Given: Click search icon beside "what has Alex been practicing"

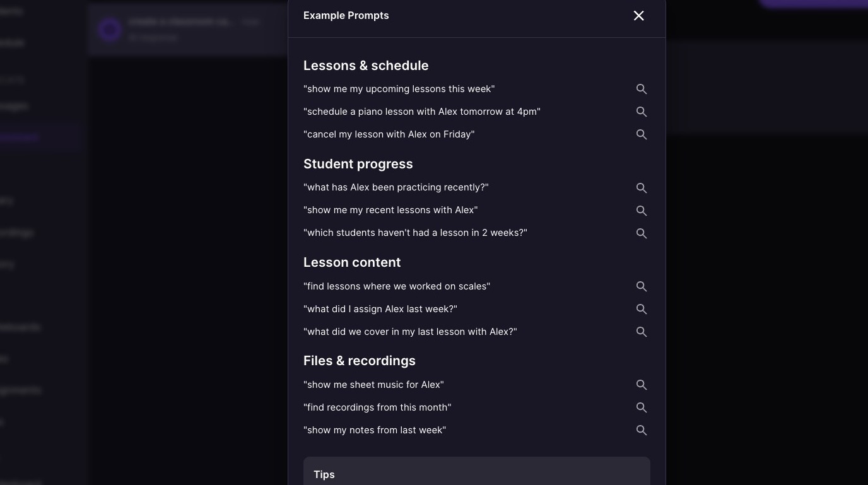Looking at the screenshot, I should [x=642, y=188].
